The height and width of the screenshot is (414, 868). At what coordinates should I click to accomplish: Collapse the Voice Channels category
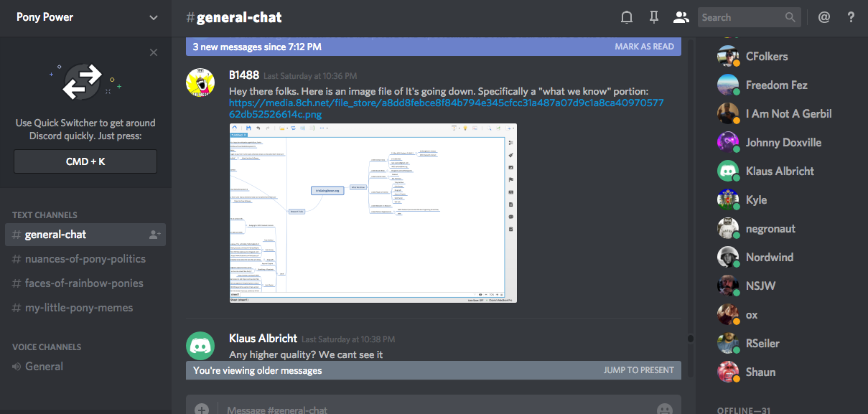[x=47, y=347]
